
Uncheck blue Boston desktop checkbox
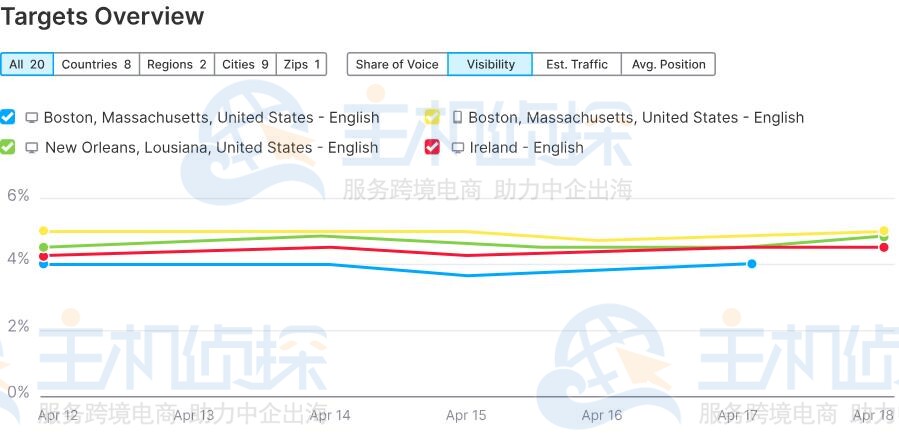(x=8, y=117)
